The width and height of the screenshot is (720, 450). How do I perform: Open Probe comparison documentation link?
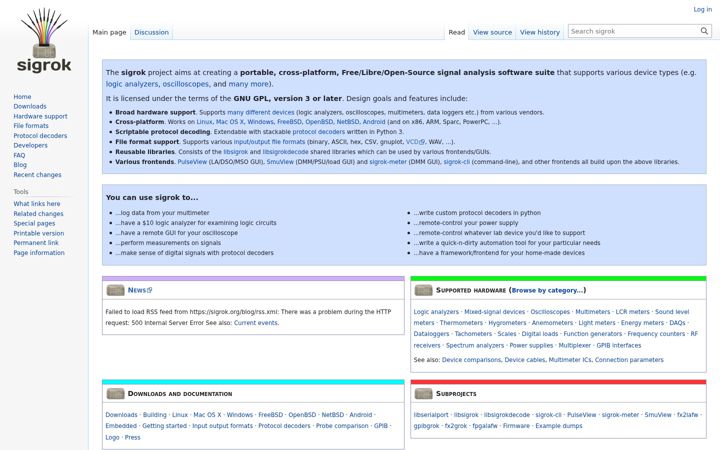(342, 426)
